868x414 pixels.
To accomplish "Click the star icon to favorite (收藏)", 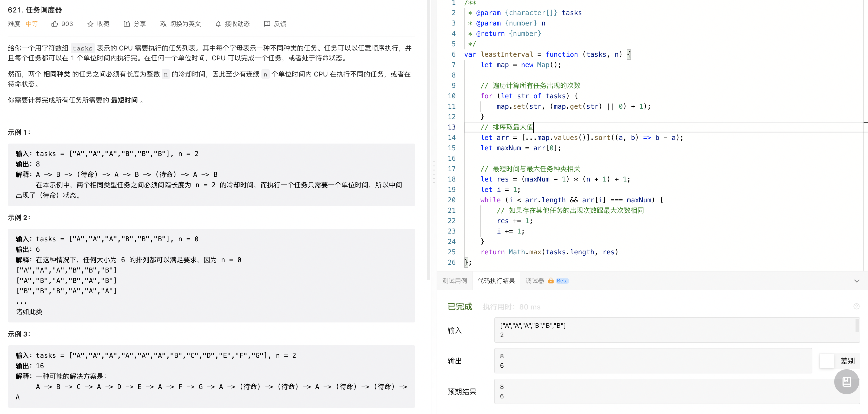I will 90,24.
